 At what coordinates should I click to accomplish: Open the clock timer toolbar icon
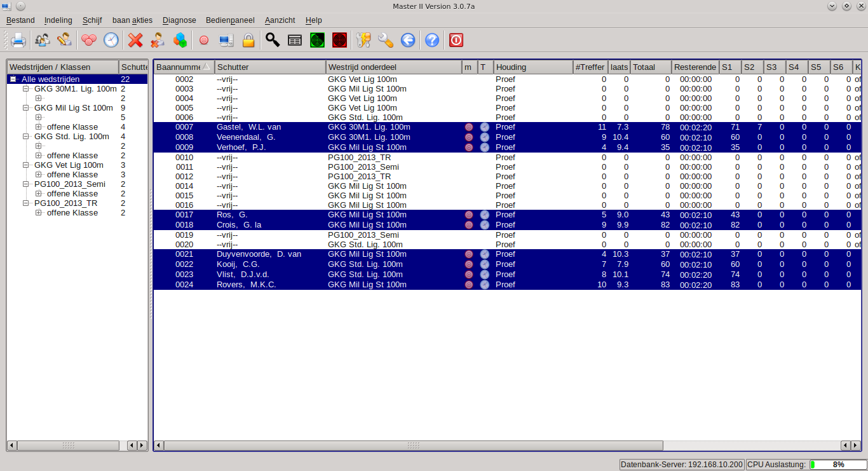tap(111, 41)
